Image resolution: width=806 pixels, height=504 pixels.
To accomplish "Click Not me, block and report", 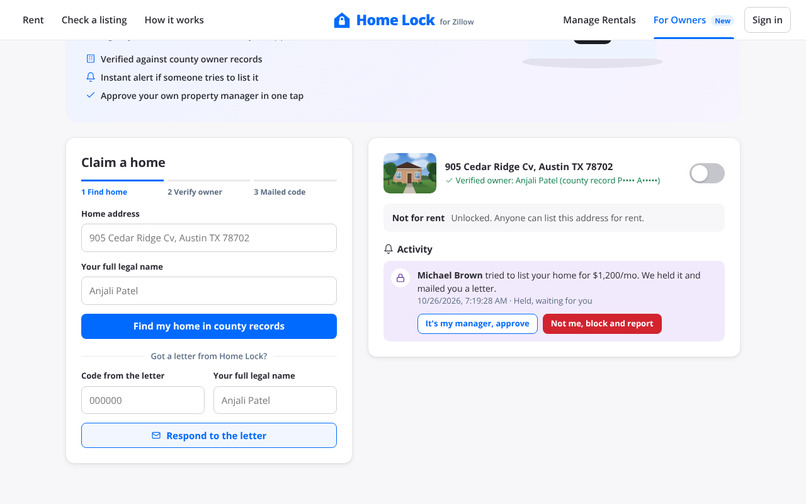I will (602, 323).
